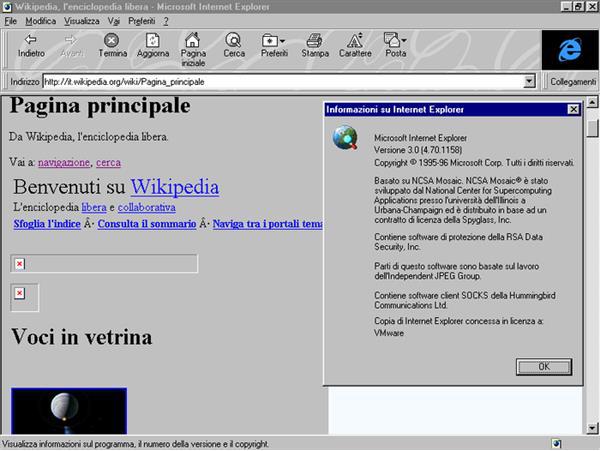Open the Modifica menu

click(41, 21)
